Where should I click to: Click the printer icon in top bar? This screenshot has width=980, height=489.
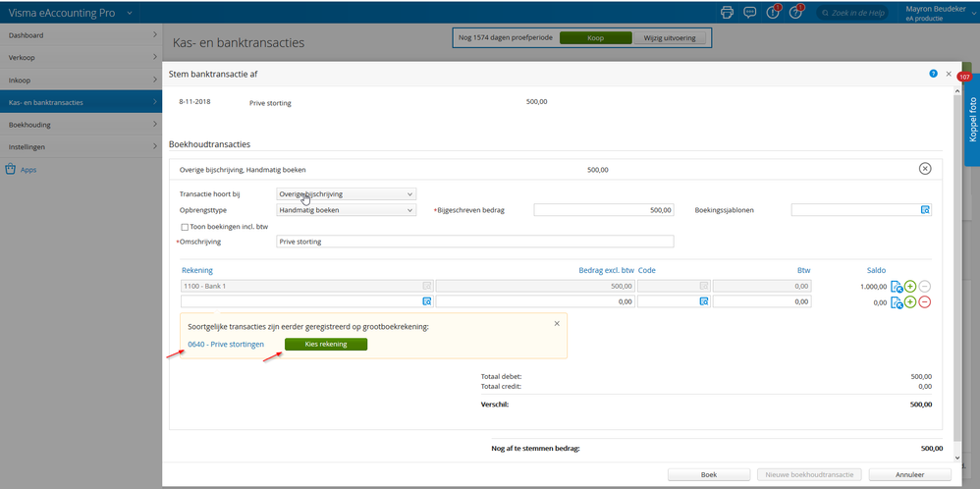tap(727, 13)
